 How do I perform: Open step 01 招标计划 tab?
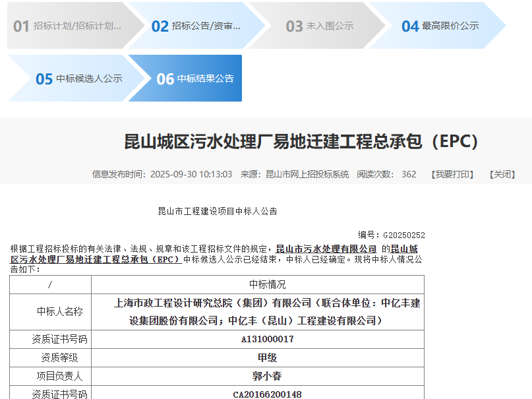pyautogui.click(x=69, y=26)
